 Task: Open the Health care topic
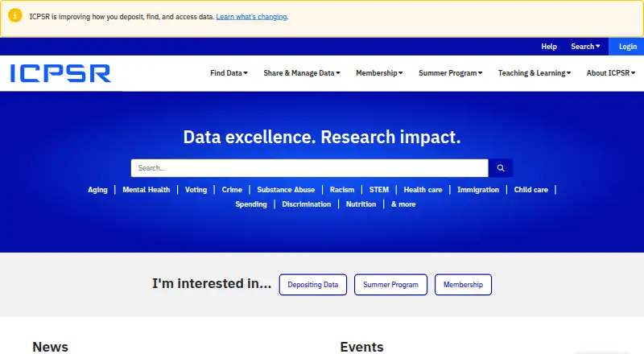(423, 190)
